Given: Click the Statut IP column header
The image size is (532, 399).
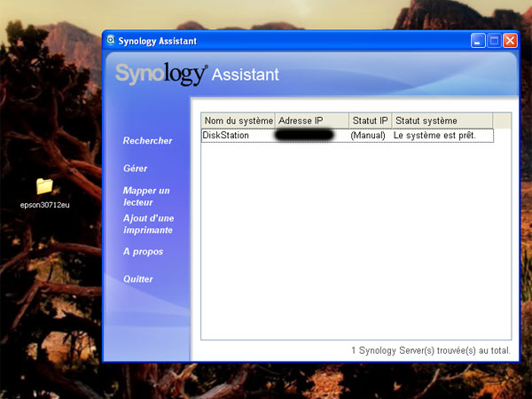Looking at the screenshot, I should coord(370,121).
